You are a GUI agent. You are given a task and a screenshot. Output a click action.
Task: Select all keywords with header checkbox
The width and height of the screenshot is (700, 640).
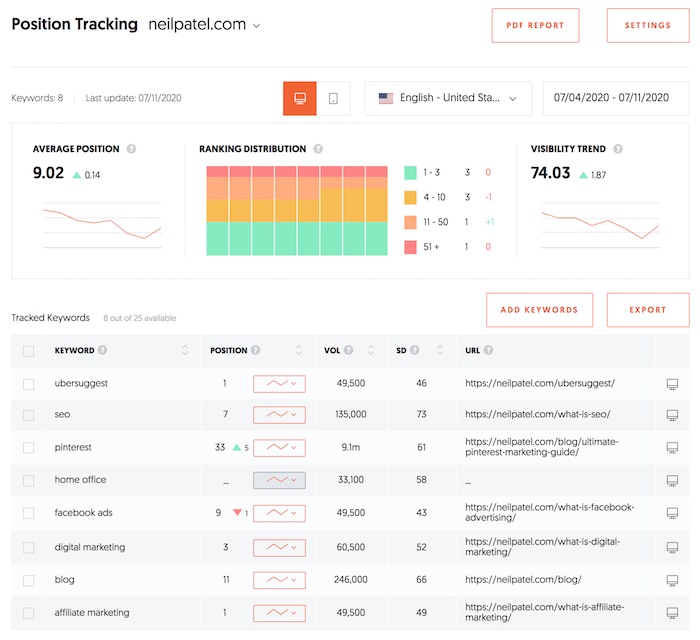29,351
